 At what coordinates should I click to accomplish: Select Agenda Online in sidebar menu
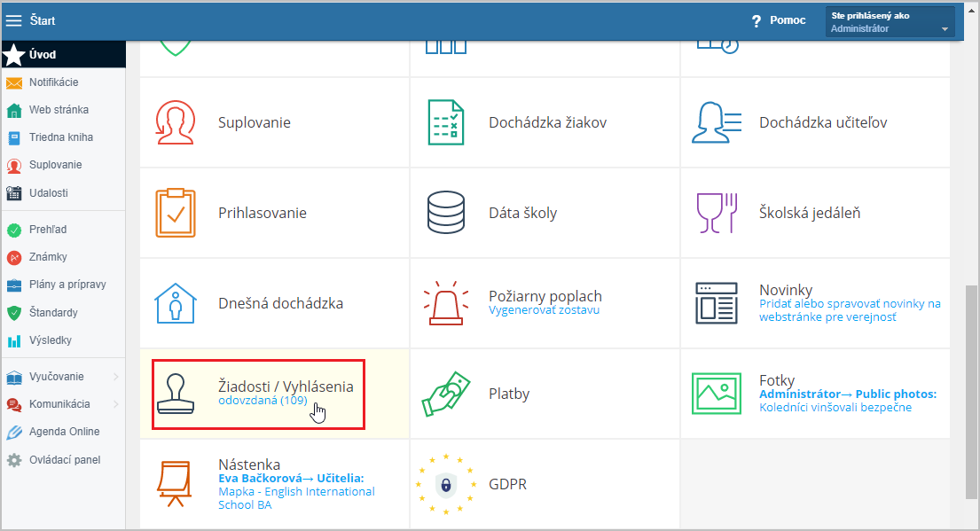(x=65, y=432)
